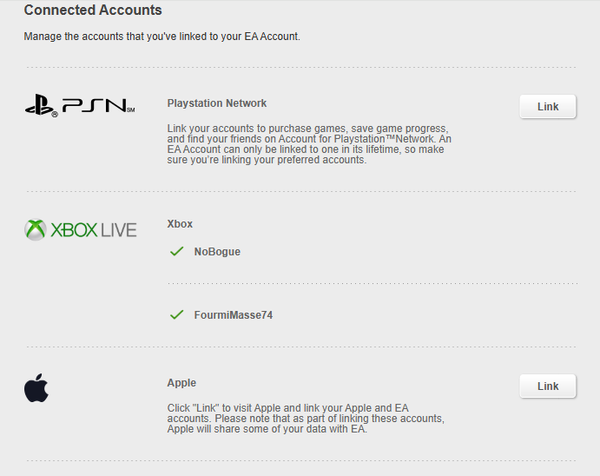Click the 'Manage the accounts' intro text
This screenshot has width=600, height=476.
pyautogui.click(x=161, y=37)
